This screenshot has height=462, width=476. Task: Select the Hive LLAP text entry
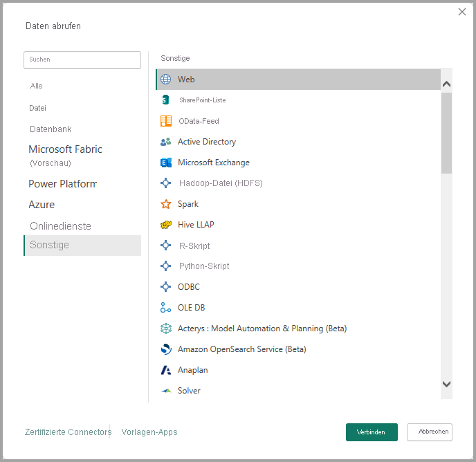pyautogui.click(x=196, y=225)
